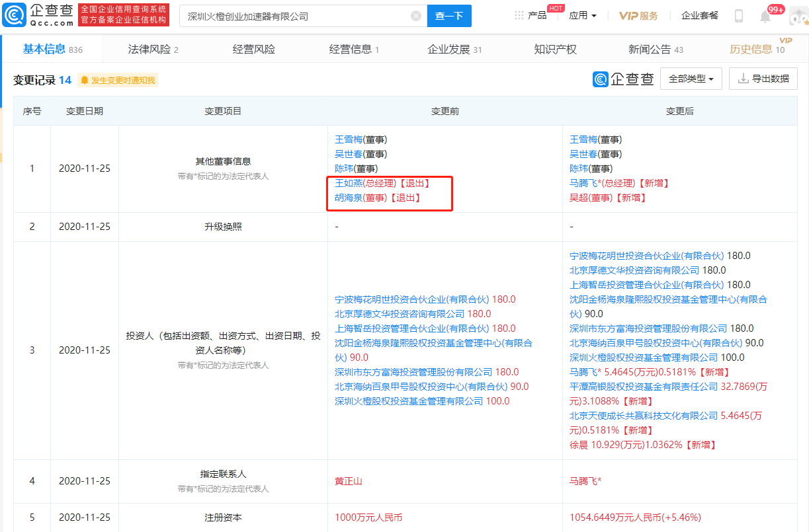809x532 pixels.
Task: Open 深圳市东方富海投资管理股份有限公司 link under 变更后
Action: click(648, 328)
